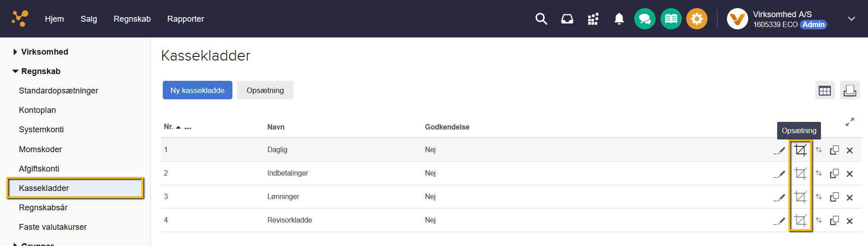The width and height of the screenshot is (868, 246).
Task: Open the inbox tray icon
Action: [x=567, y=19]
